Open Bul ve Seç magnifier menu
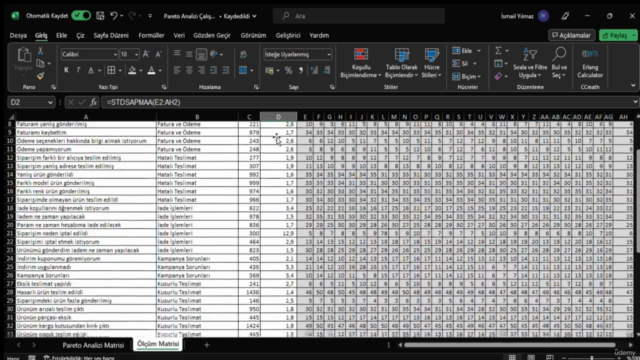 tap(559, 63)
